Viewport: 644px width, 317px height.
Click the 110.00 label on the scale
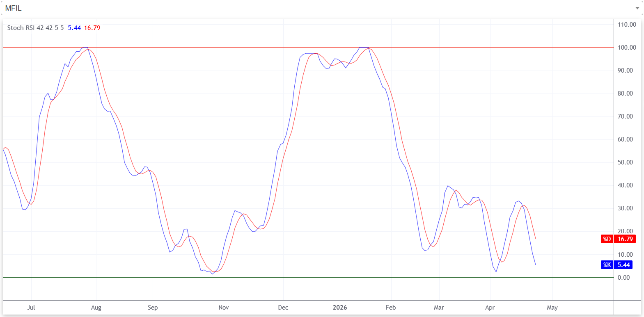pyautogui.click(x=627, y=25)
